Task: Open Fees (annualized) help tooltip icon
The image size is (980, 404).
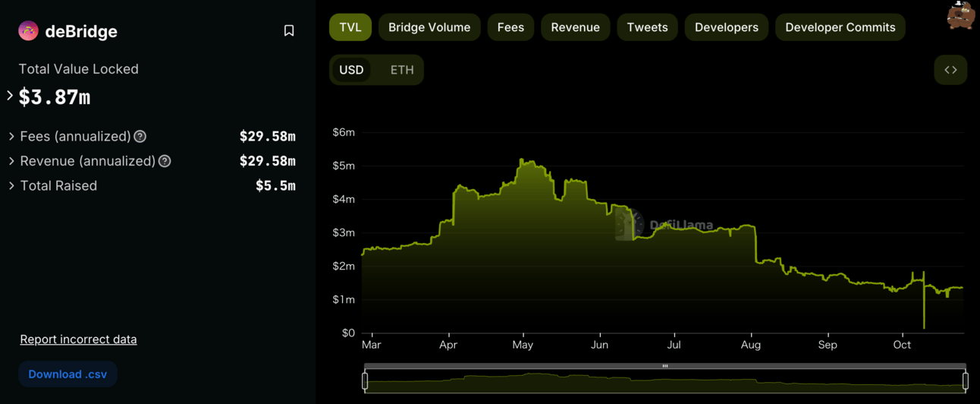Action: pyautogui.click(x=140, y=137)
